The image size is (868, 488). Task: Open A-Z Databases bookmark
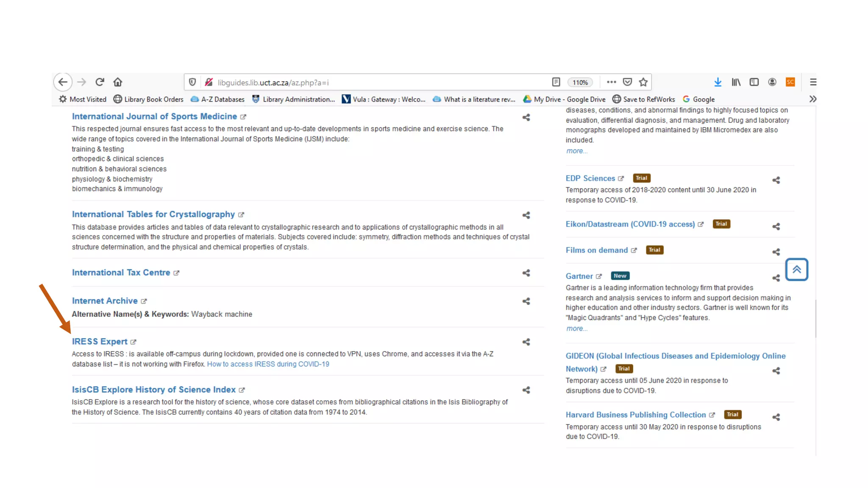[x=218, y=99]
